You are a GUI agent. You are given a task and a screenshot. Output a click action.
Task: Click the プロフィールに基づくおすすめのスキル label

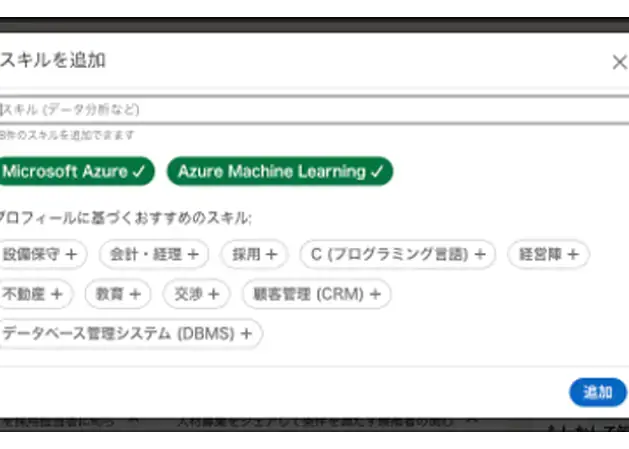coord(125,218)
